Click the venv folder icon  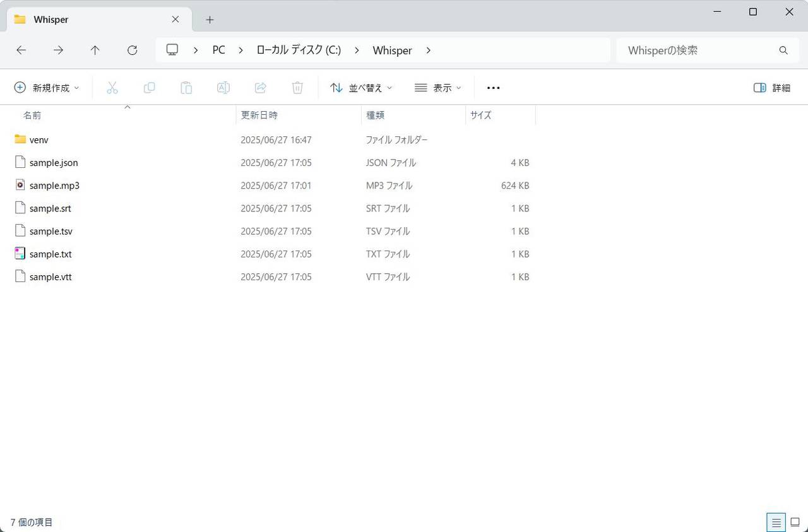[20, 139]
